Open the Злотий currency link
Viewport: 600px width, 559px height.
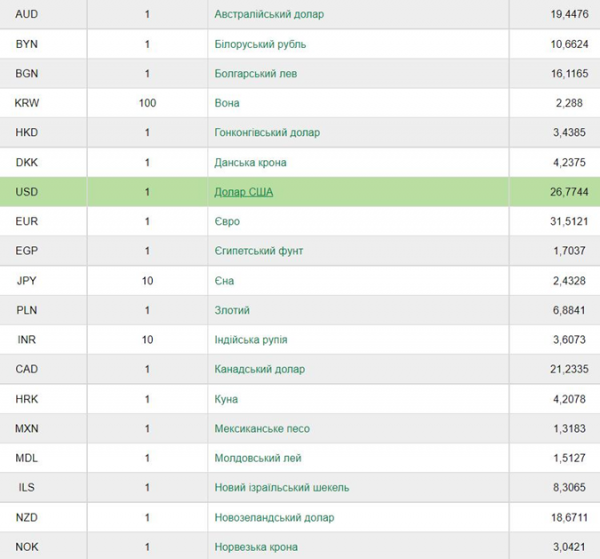pos(232,310)
